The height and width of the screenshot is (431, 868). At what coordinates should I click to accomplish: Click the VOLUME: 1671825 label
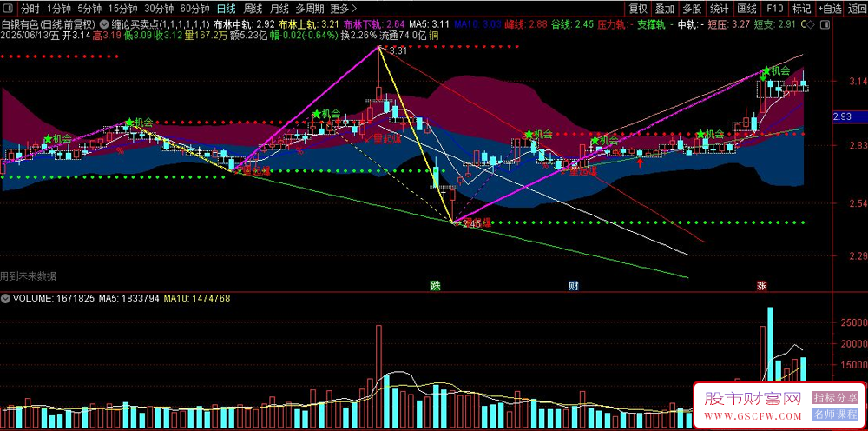[x=54, y=298]
